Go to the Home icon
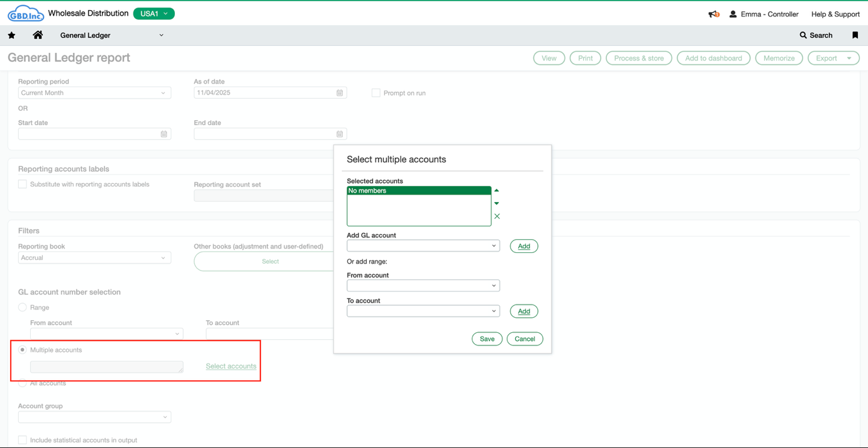 click(x=38, y=35)
